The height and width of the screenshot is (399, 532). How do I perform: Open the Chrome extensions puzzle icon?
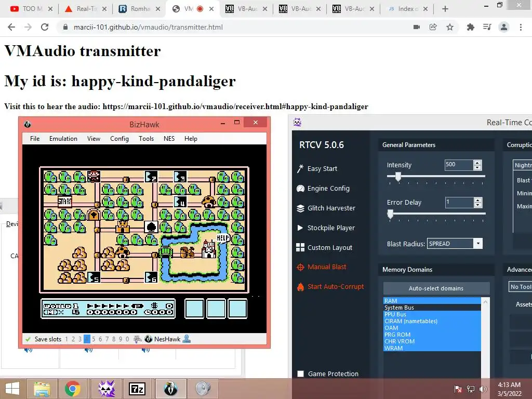[x=471, y=27]
